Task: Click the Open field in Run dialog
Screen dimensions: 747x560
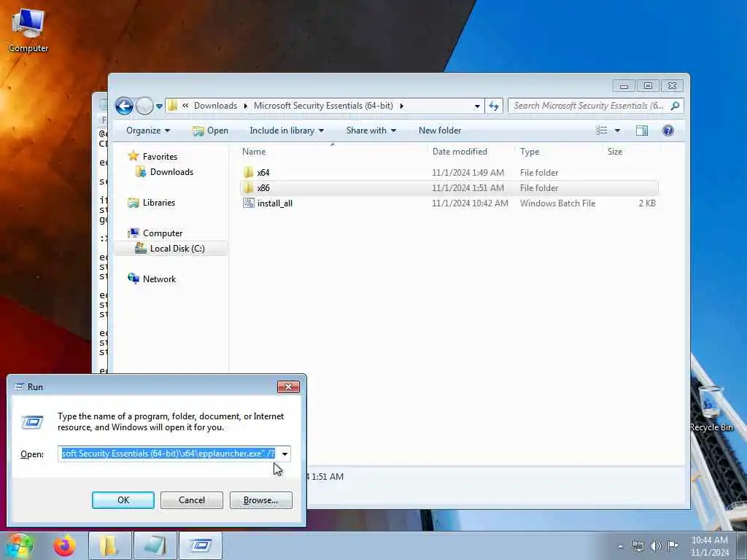Action: pyautogui.click(x=169, y=454)
